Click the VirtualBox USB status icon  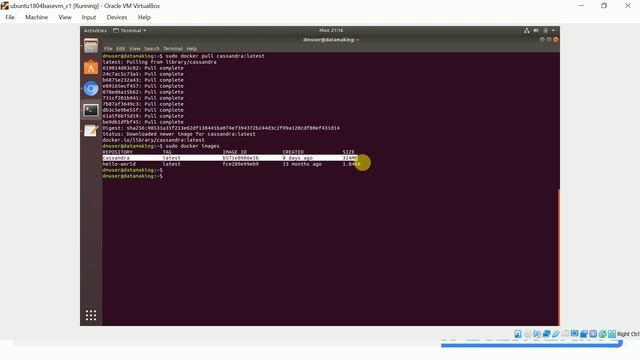pyautogui.click(x=556, y=334)
